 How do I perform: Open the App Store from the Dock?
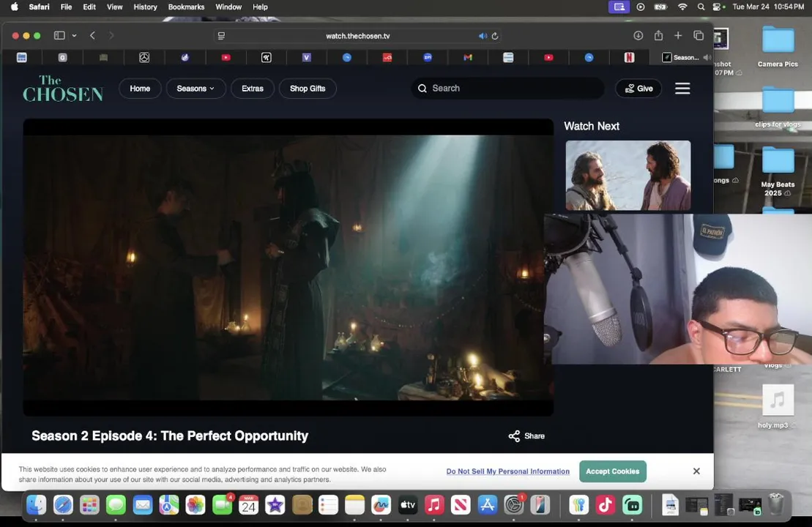tap(488, 505)
